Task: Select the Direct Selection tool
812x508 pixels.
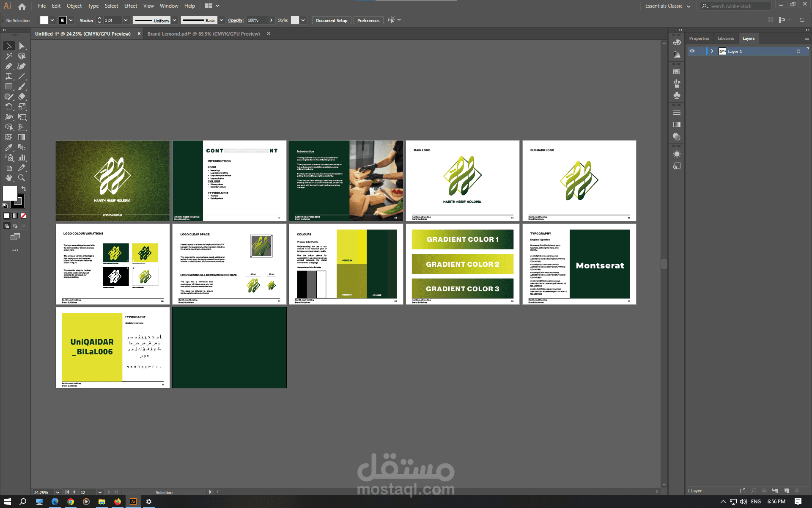Action: pyautogui.click(x=22, y=46)
